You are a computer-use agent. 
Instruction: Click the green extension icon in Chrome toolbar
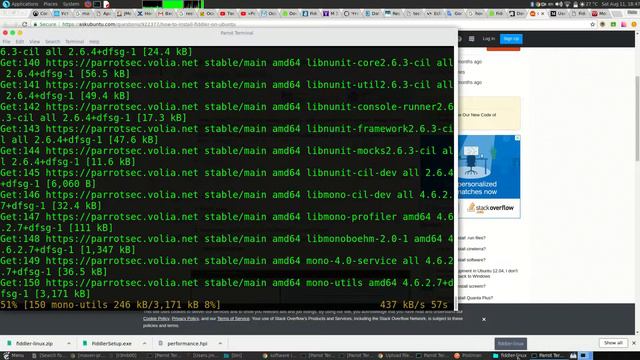coord(613,24)
